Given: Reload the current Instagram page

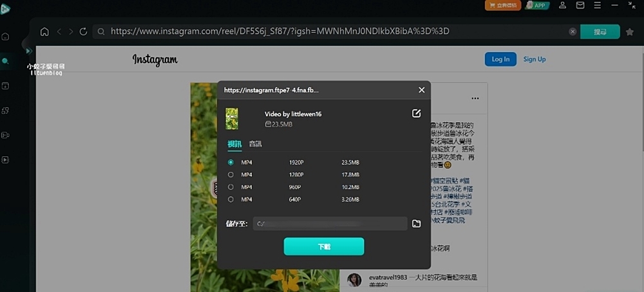Looking at the screenshot, I should pos(83,32).
